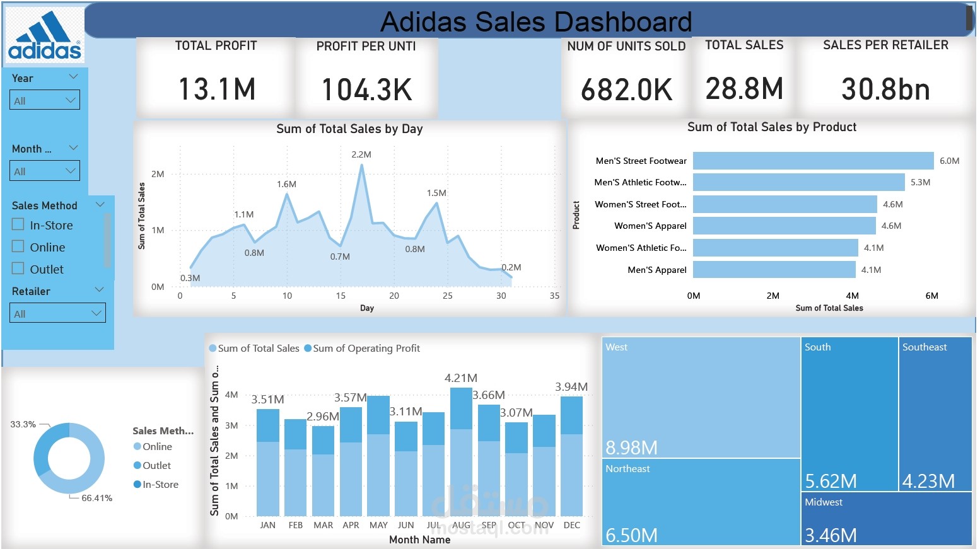The image size is (980, 549).
Task: Select Outlet in the donut chart legend
Action: coord(136,465)
